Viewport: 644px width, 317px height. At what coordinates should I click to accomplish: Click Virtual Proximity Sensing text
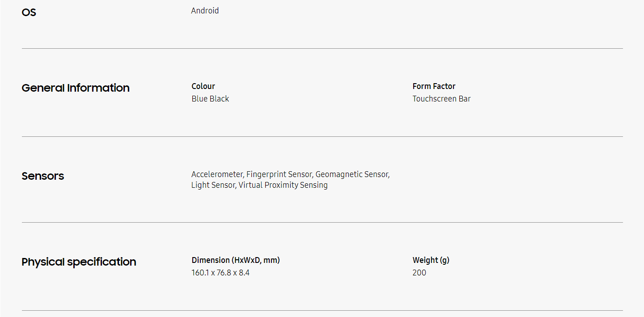tap(283, 185)
